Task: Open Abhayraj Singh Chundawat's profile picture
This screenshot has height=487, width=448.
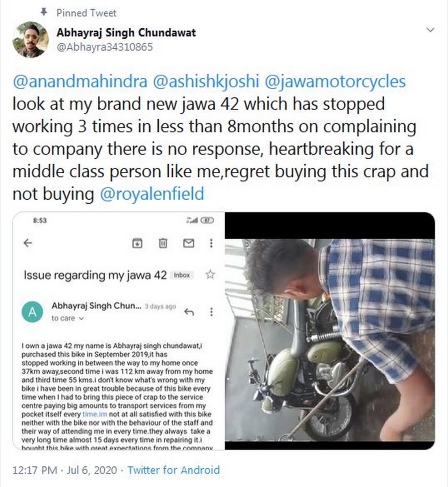Action: tap(30, 39)
